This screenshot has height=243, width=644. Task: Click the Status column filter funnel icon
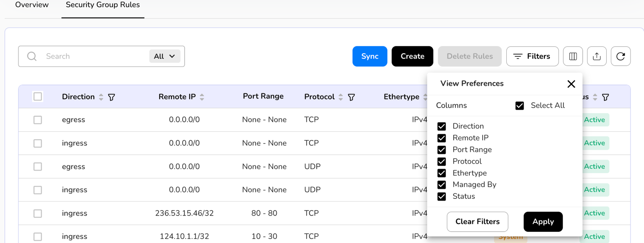pyautogui.click(x=606, y=97)
